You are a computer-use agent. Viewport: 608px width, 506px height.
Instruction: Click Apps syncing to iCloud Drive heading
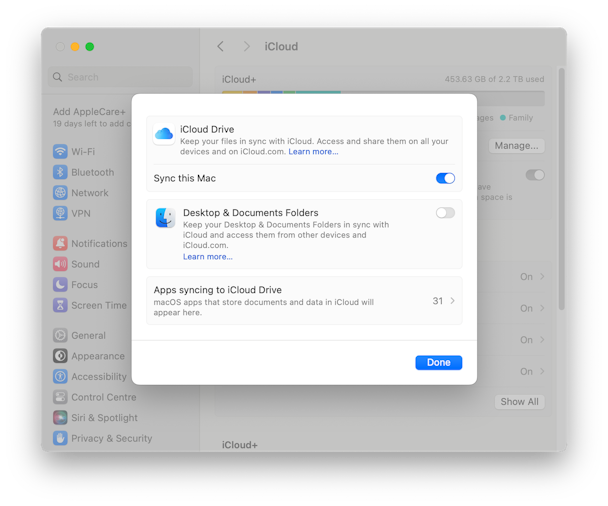point(218,290)
